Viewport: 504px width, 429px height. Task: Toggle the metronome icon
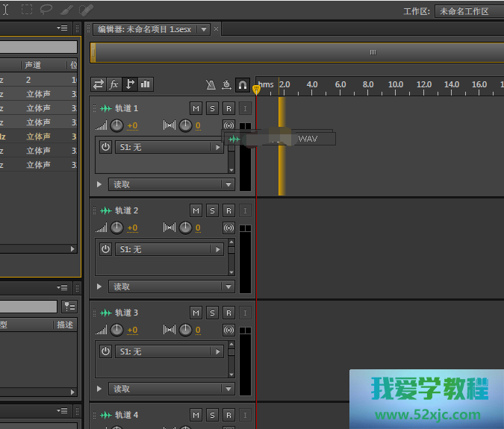click(x=211, y=85)
